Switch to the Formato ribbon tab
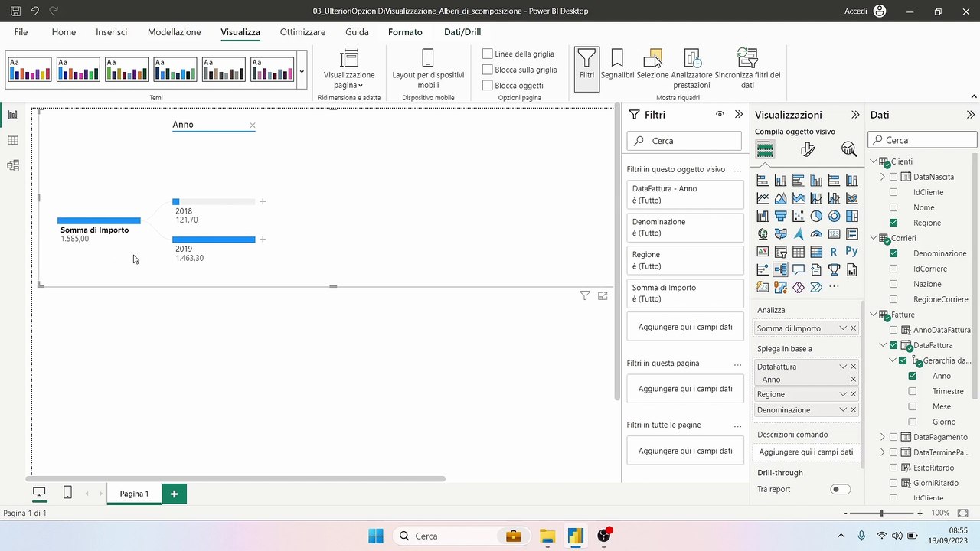The width and height of the screenshot is (980, 551). (405, 32)
